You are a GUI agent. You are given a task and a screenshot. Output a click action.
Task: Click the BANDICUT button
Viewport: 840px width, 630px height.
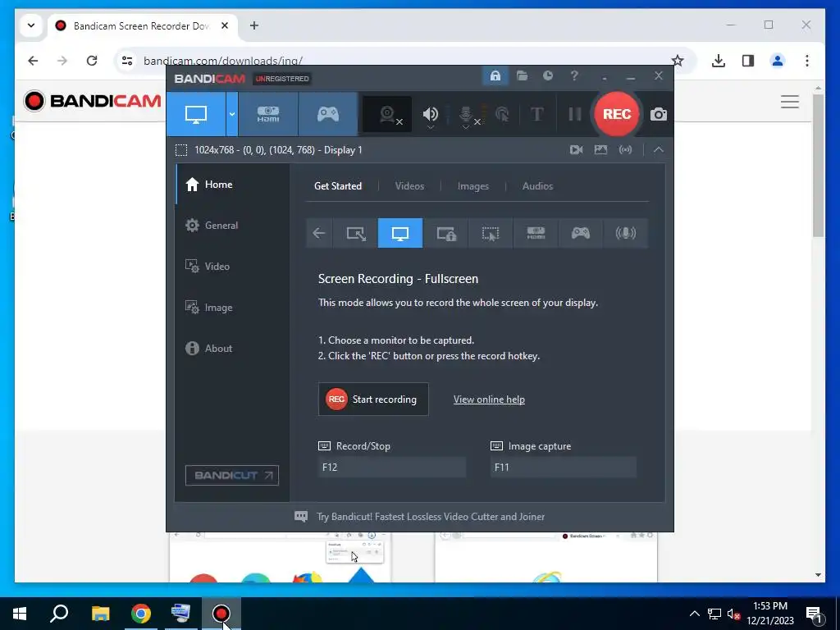coord(232,475)
